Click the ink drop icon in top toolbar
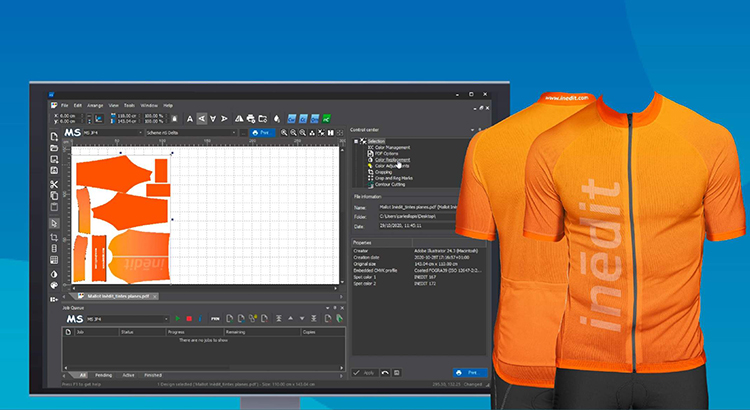 pyautogui.click(x=275, y=118)
